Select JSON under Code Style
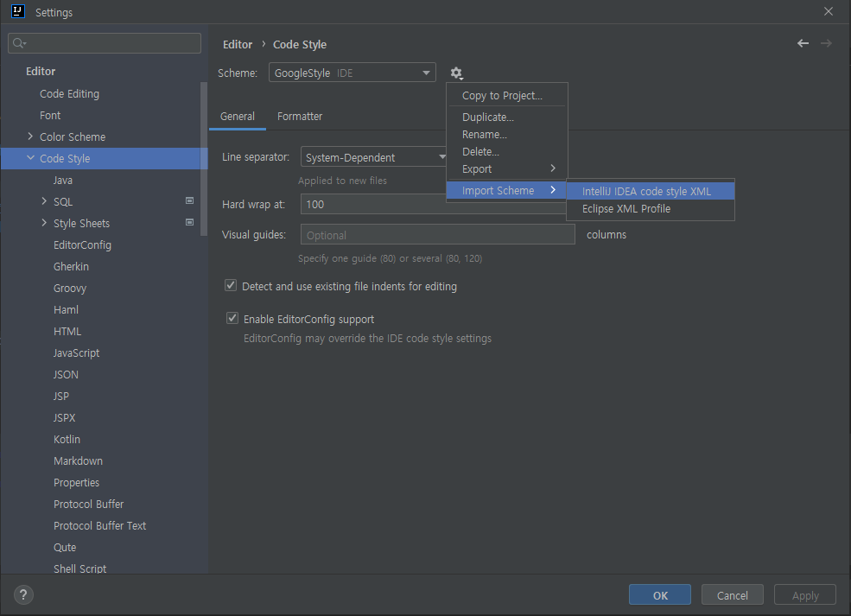This screenshot has height=616, width=851. (66, 374)
